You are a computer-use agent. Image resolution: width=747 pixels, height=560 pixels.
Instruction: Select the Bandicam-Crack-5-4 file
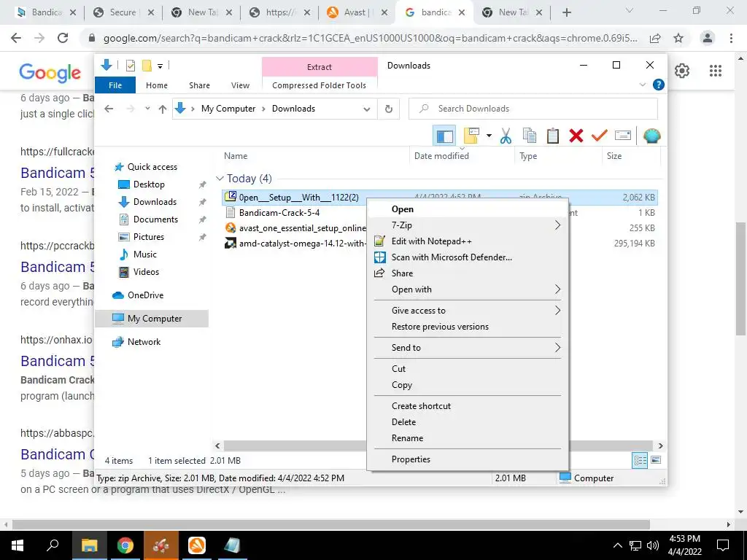click(x=279, y=213)
